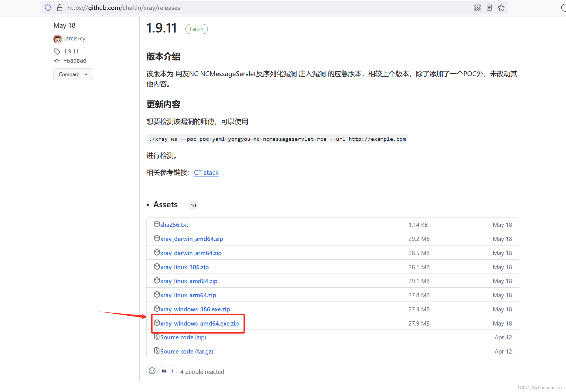The image size is (566, 392).
Task: Download xray_darwin_arm64.zip
Action: [x=191, y=253]
